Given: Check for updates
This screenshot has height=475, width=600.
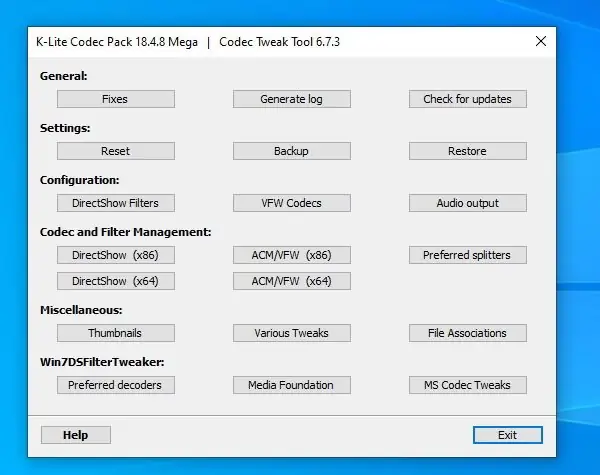Looking at the screenshot, I should [x=467, y=99].
